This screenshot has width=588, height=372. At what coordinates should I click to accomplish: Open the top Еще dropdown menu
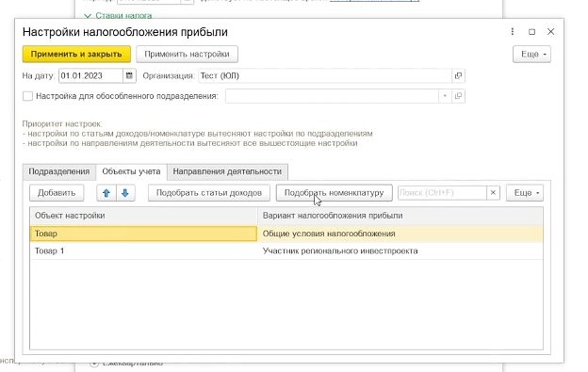click(x=531, y=55)
